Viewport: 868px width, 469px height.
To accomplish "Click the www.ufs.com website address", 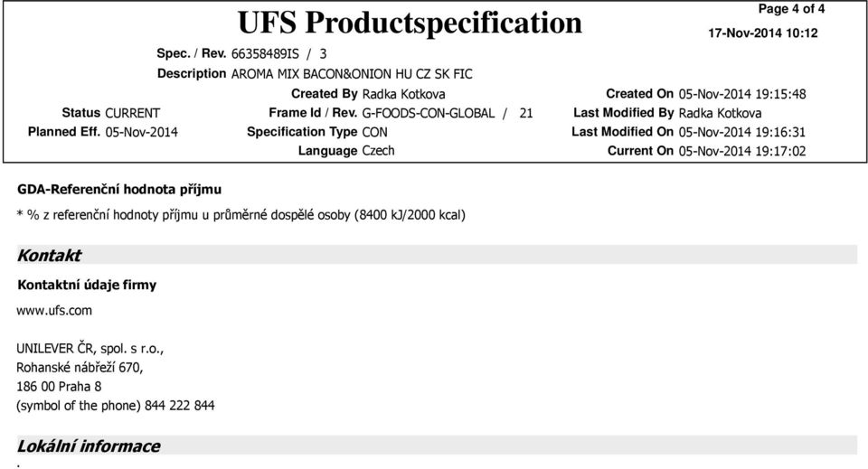I will click(54, 310).
